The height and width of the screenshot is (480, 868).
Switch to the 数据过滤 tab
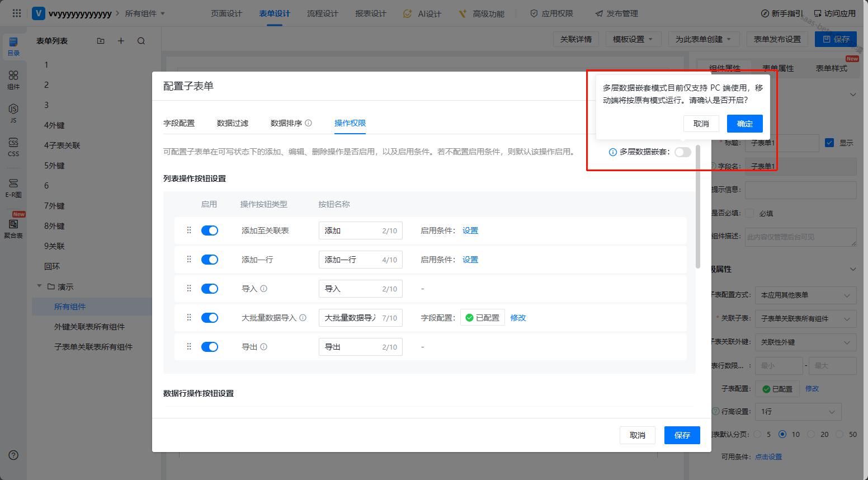(x=233, y=123)
